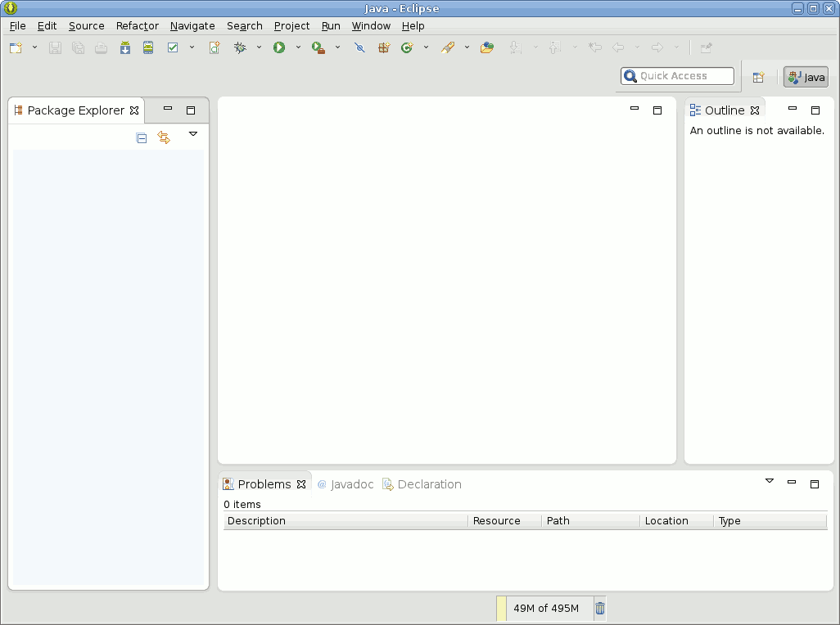Sort by the Path column header

tap(590, 520)
